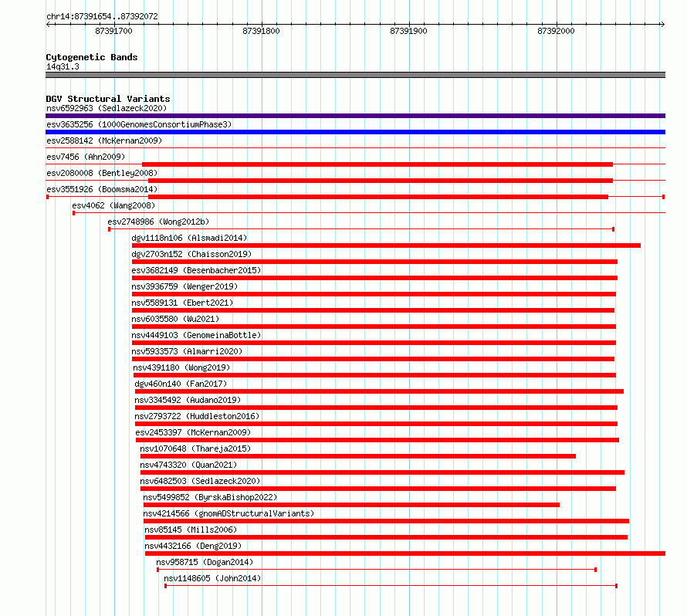Click the thin red line under esv4062 (Wang2008)
The width and height of the screenshot is (687, 616).
pyautogui.click(x=369, y=213)
